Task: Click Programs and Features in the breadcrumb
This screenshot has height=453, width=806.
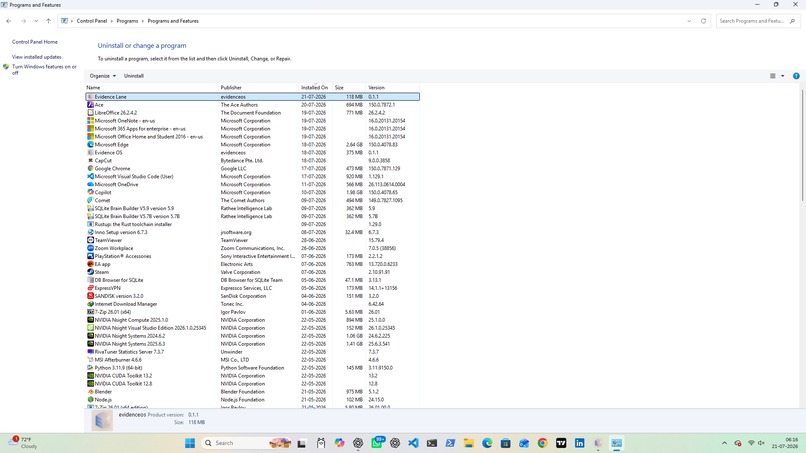Action: (173, 21)
